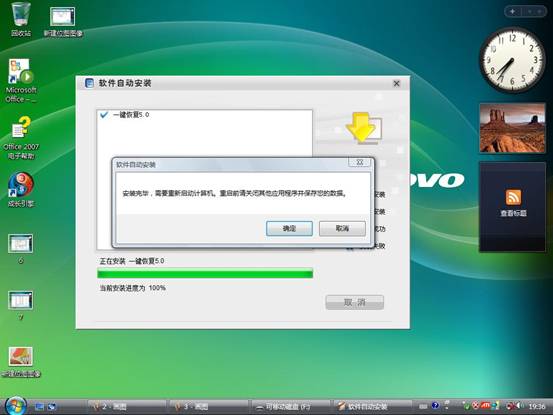The height and width of the screenshot is (415, 553).
Task: Click the yellow download arrow icon in installer
Action: coord(363,128)
